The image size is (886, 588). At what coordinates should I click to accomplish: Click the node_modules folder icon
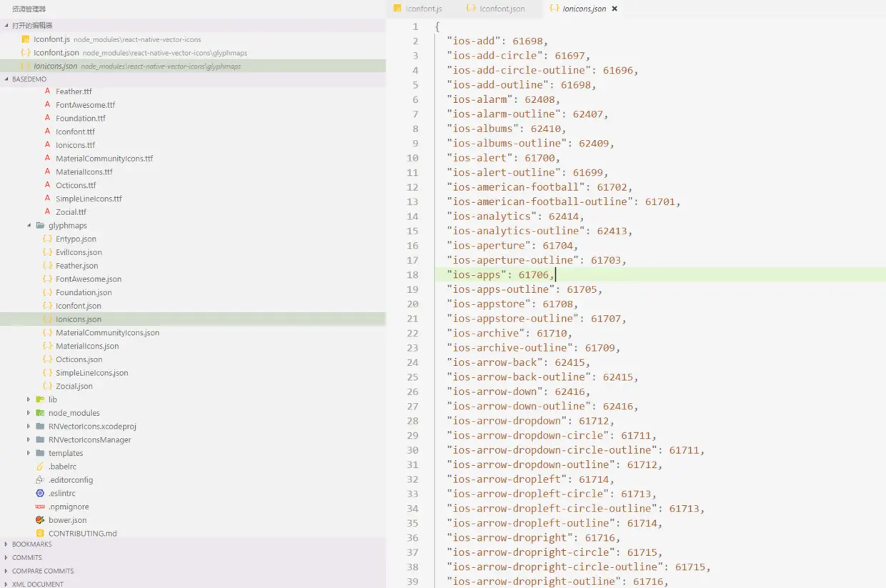click(40, 413)
